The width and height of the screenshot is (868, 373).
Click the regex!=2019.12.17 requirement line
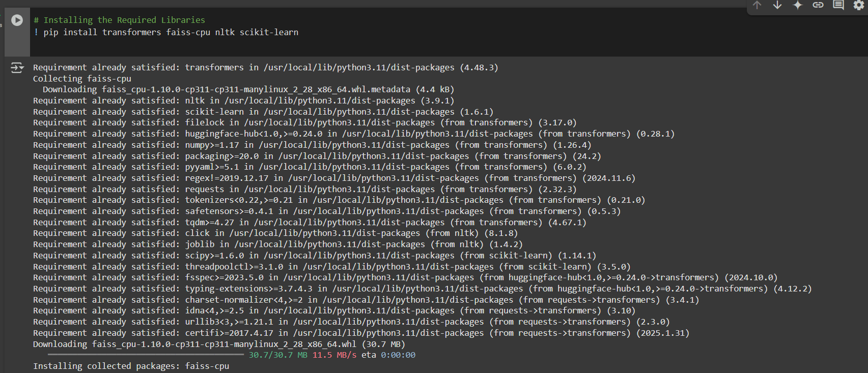point(334,178)
